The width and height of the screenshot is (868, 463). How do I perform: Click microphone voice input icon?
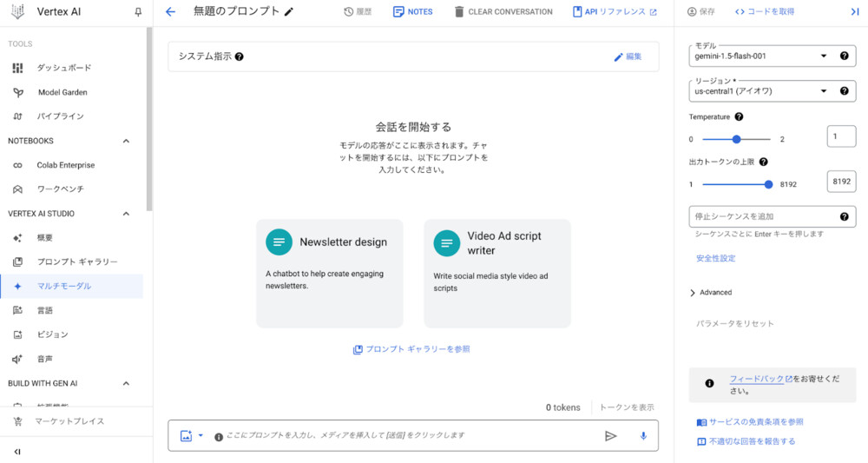click(x=643, y=436)
